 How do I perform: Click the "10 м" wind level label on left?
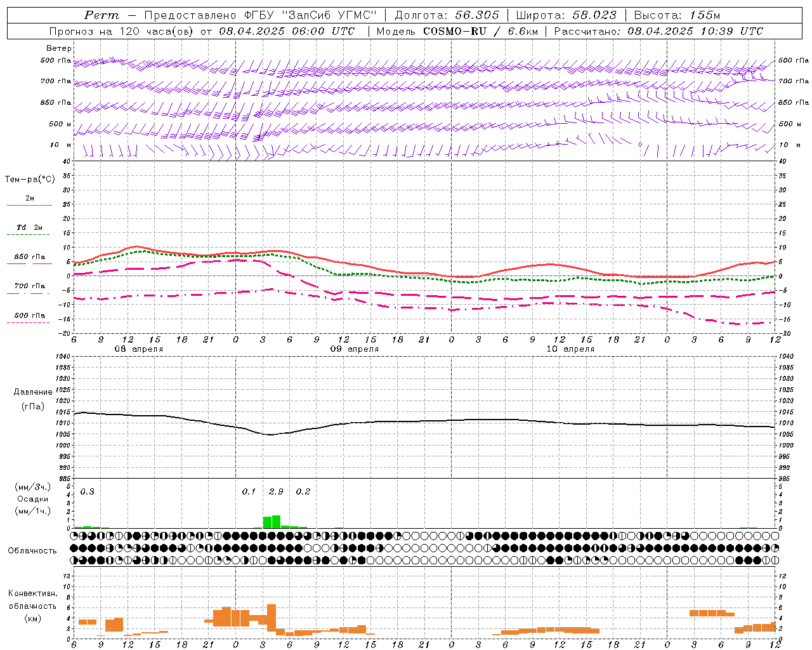[61, 145]
